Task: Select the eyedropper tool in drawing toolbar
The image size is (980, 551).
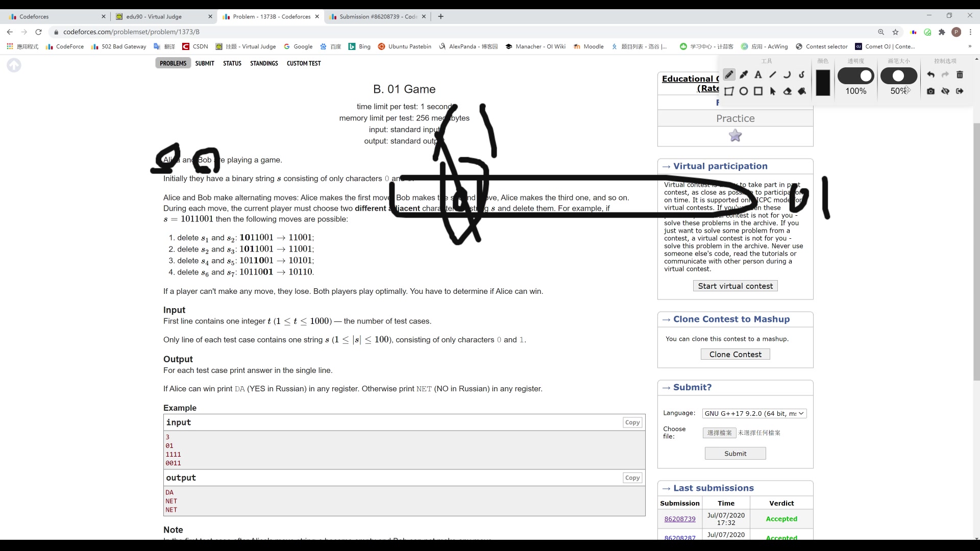Action: coord(744,75)
